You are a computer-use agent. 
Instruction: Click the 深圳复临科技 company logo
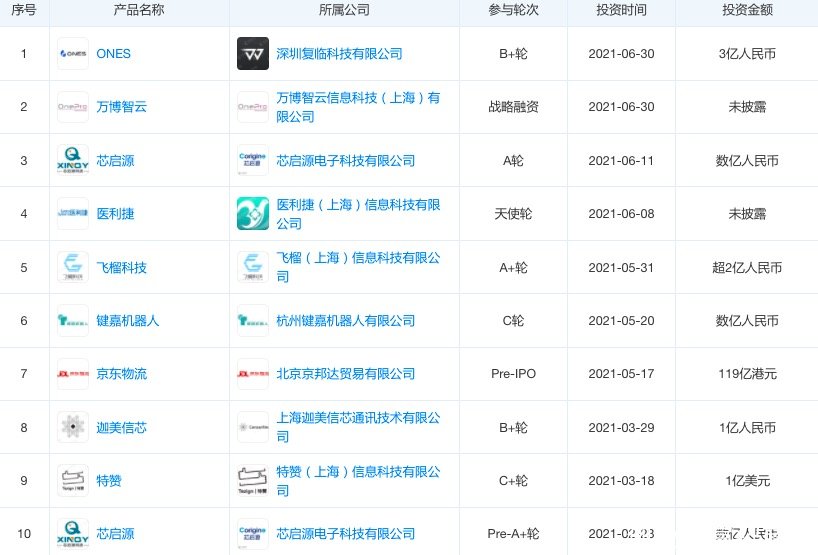(x=253, y=54)
